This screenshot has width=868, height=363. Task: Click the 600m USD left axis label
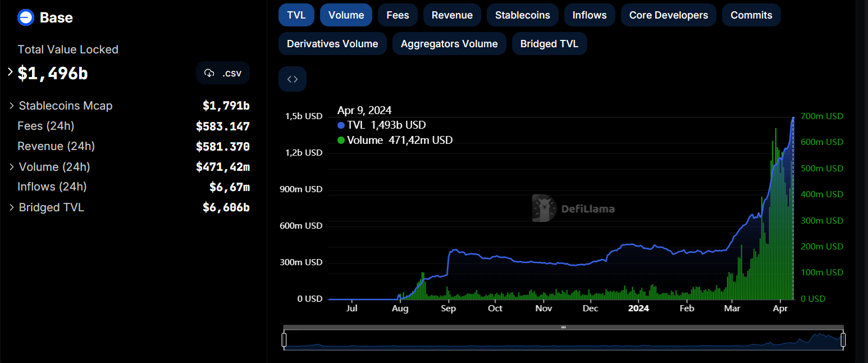click(301, 226)
